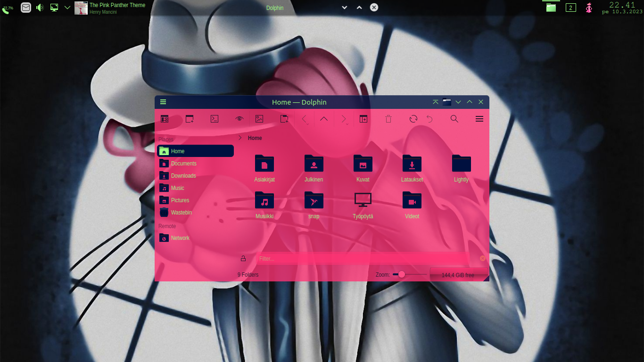
Task: Focus the Filter text field
Action: 363,258
